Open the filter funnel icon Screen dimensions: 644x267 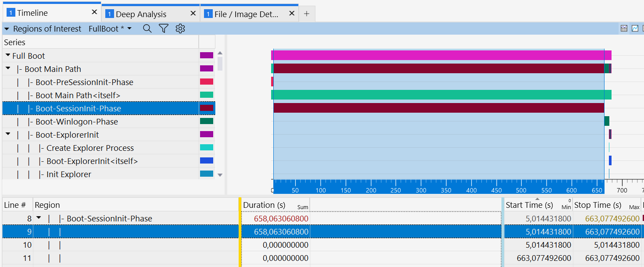(x=164, y=28)
